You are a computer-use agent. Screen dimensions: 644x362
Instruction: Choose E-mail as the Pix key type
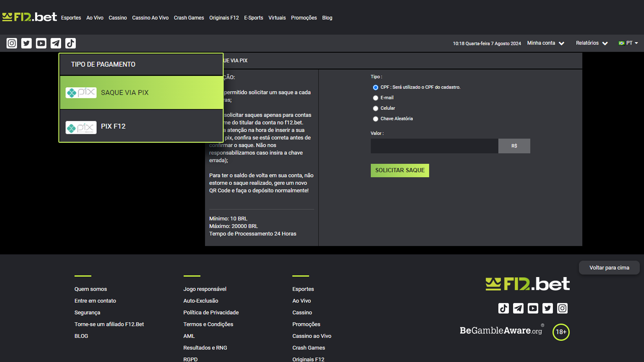(x=375, y=98)
